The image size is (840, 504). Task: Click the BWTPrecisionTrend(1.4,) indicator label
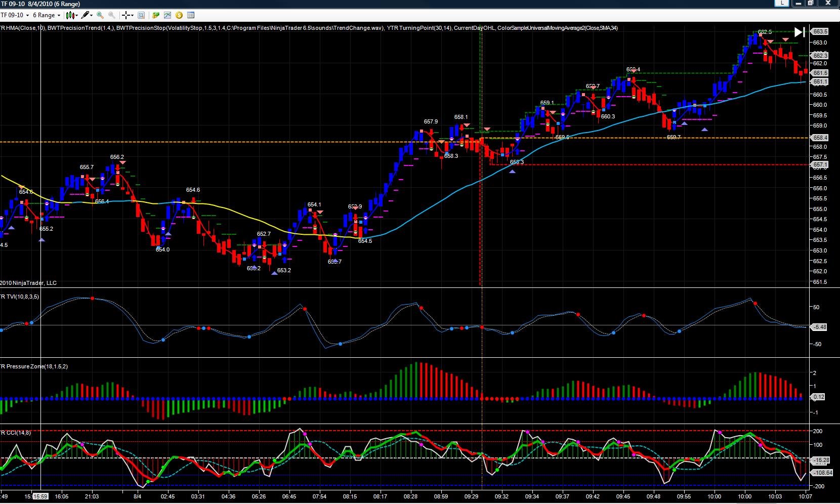80,28
